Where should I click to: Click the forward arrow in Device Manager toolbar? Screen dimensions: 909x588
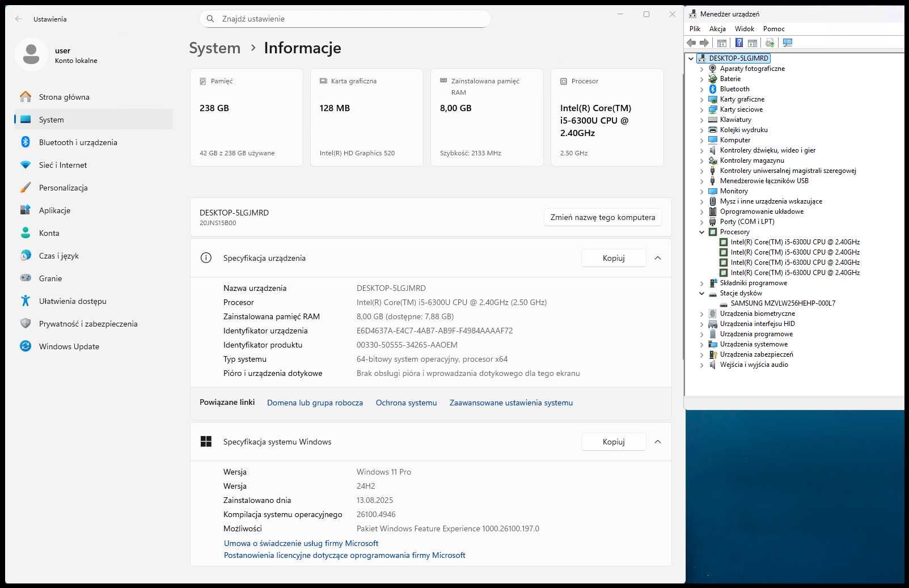point(704,43)
